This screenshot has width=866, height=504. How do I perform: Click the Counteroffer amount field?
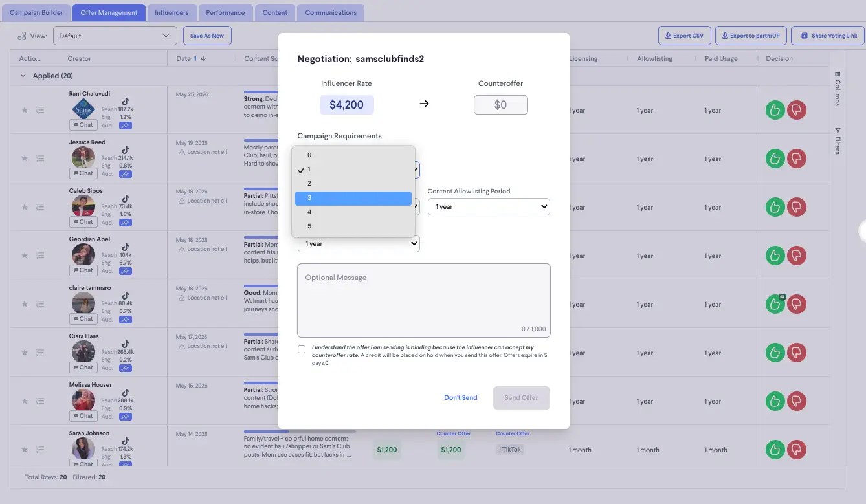[x=501, y=105]
